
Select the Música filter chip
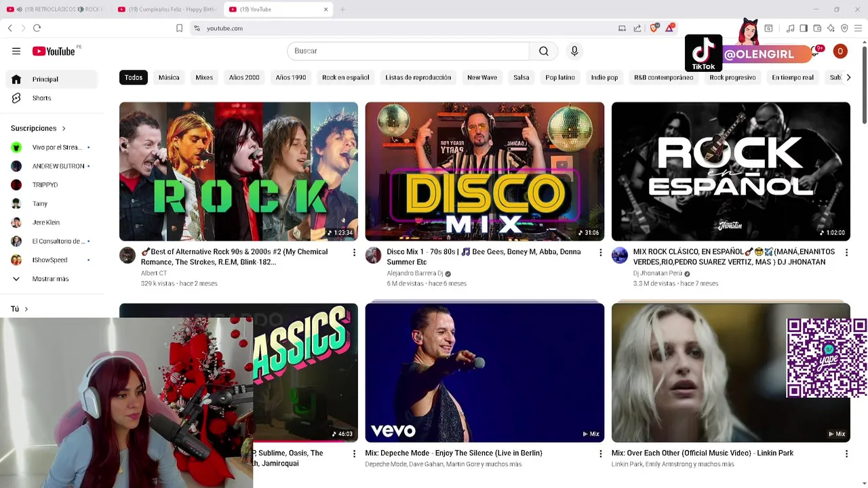pyautogui.click(x=169, y=77)
